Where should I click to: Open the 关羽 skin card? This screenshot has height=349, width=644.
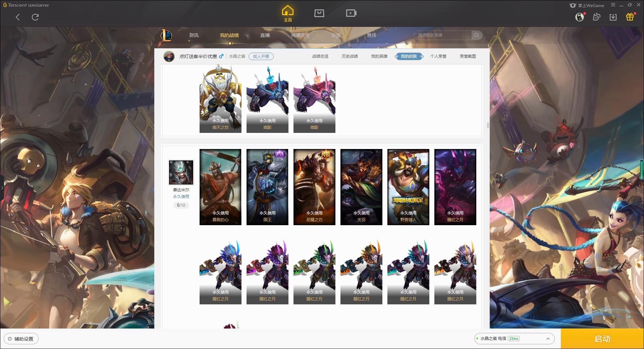(361, 187)
